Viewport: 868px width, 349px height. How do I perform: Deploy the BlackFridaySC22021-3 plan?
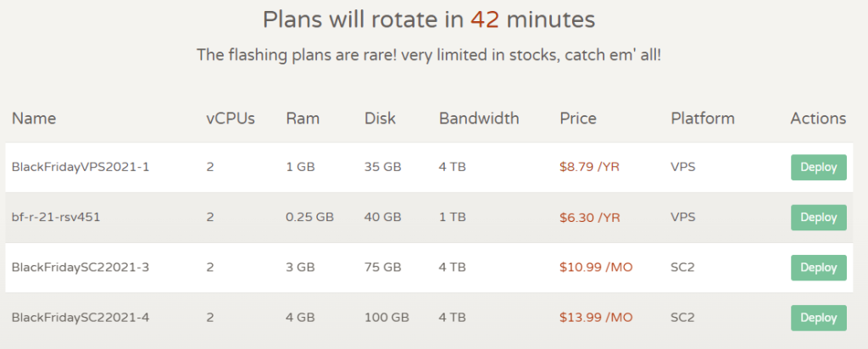pyautogui.click(x=818, y=268)
